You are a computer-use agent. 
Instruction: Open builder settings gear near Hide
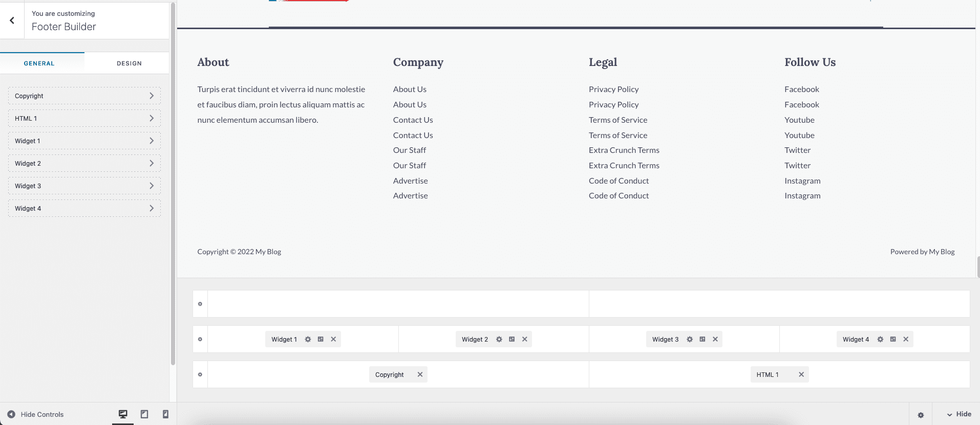click(921, 415)
